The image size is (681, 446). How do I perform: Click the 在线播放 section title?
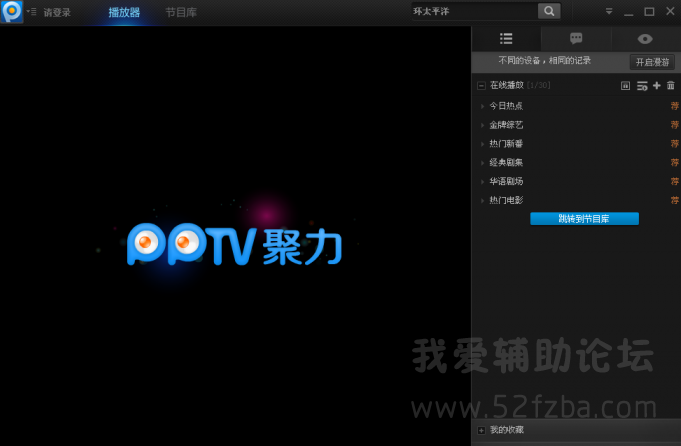click(506, 85)
